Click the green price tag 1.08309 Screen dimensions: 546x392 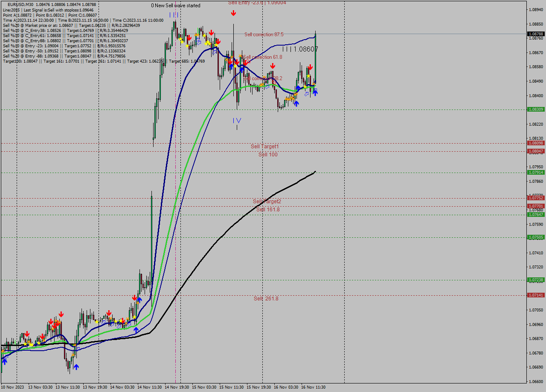[536, 110]
